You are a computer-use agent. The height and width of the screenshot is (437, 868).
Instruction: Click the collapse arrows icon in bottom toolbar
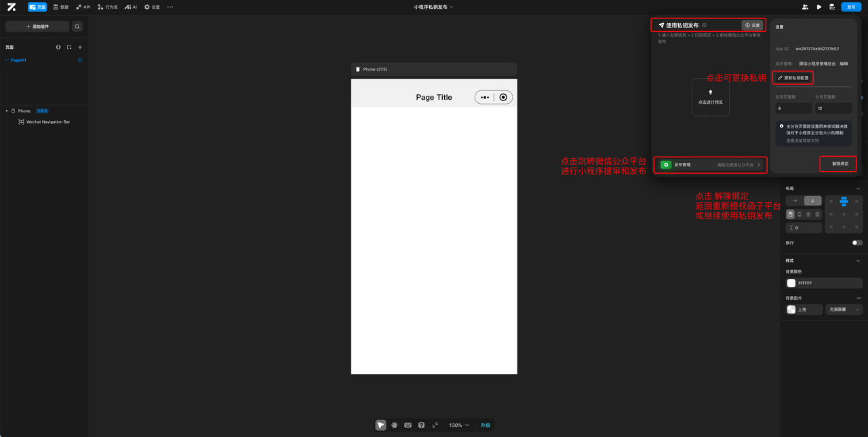coord(435,425)
